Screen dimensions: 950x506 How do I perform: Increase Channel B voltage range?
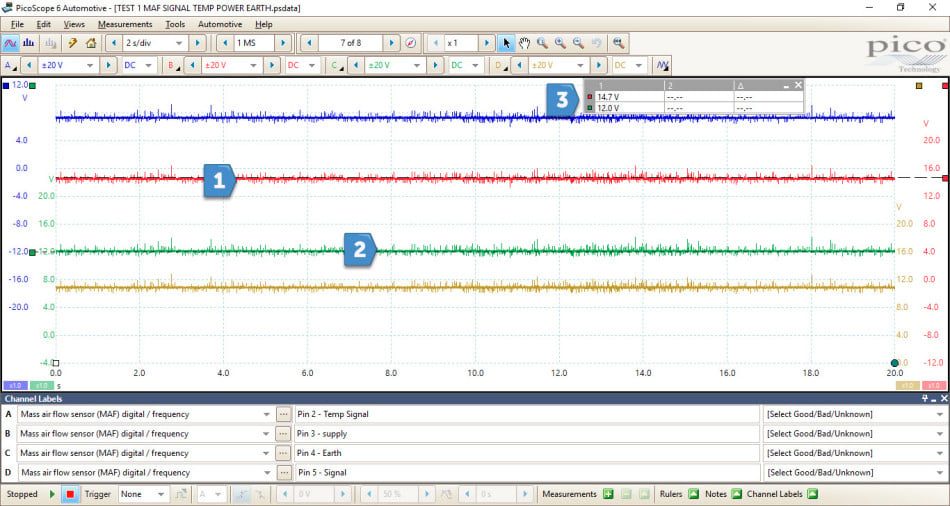coord(272,65)
